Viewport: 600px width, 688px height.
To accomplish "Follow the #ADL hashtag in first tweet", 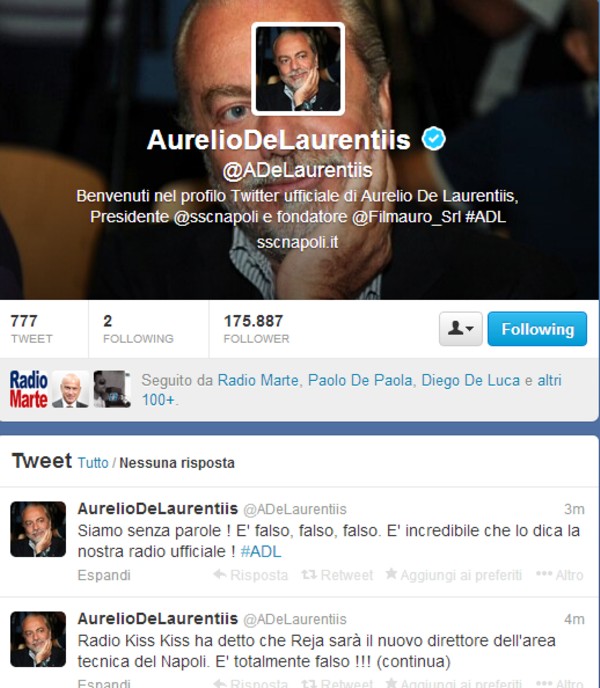I will click(x=261, y=552).
